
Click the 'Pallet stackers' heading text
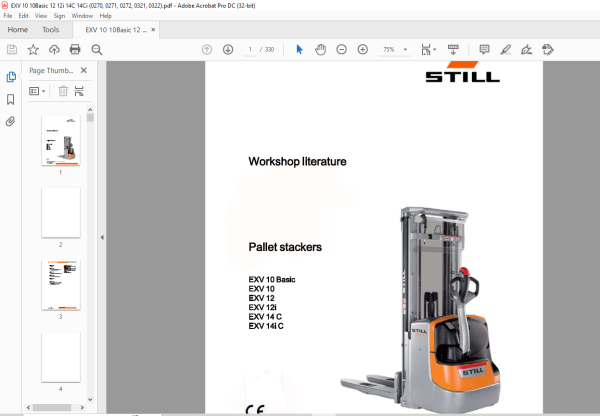(285, 247)
